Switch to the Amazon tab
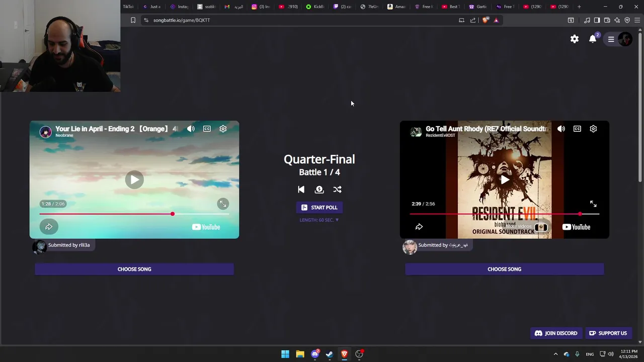Screen dimensions: 644x362 tap(397, 7)
